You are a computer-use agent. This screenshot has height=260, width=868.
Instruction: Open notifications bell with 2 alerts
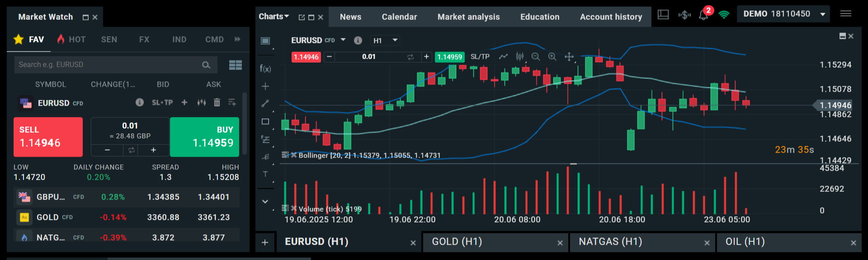point(703,15)
